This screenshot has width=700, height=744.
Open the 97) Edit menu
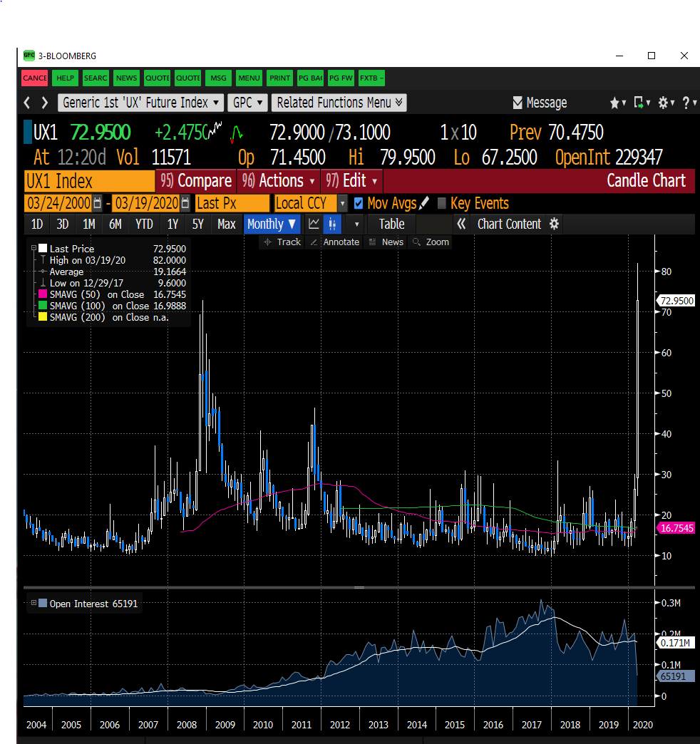[x=351, y=181]
